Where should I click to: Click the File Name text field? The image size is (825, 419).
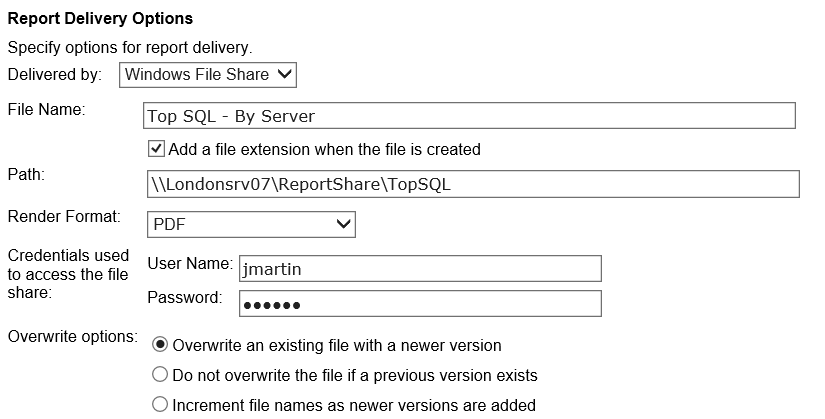click(x=469, y=116)
